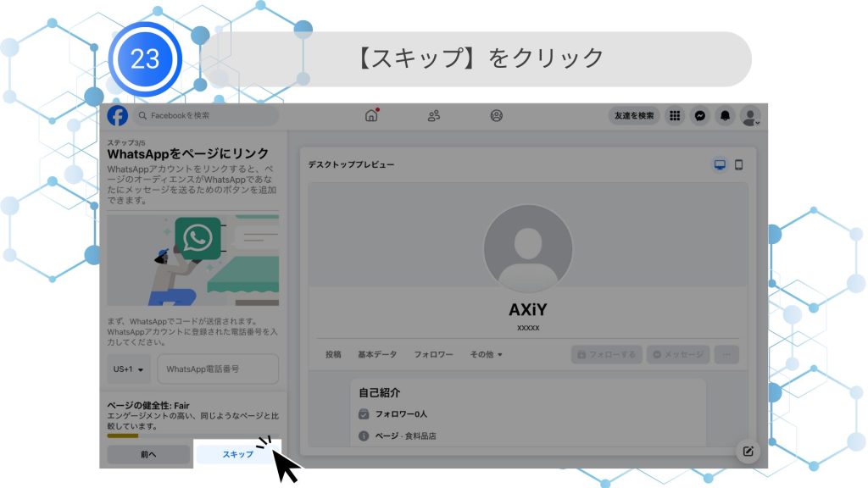Click the Facebookを検索 search box
This screenshot has width=868, height=488.
206,116
